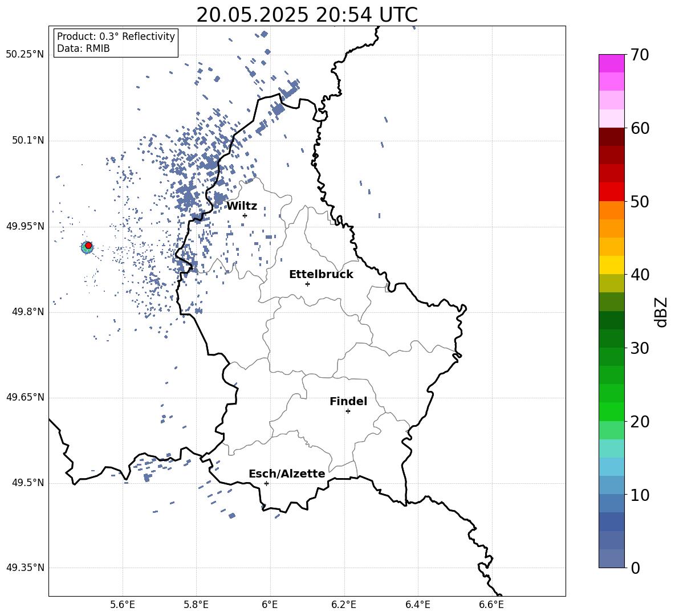The image size is (675, 616).
Task: Click the dBZ colorbar axis label
Action: (x=661, y=312)
